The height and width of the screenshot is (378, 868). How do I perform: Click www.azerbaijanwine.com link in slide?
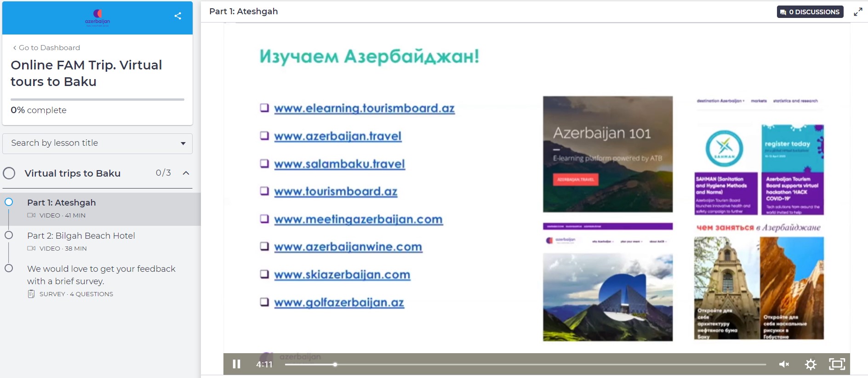[x=348, y=247]
